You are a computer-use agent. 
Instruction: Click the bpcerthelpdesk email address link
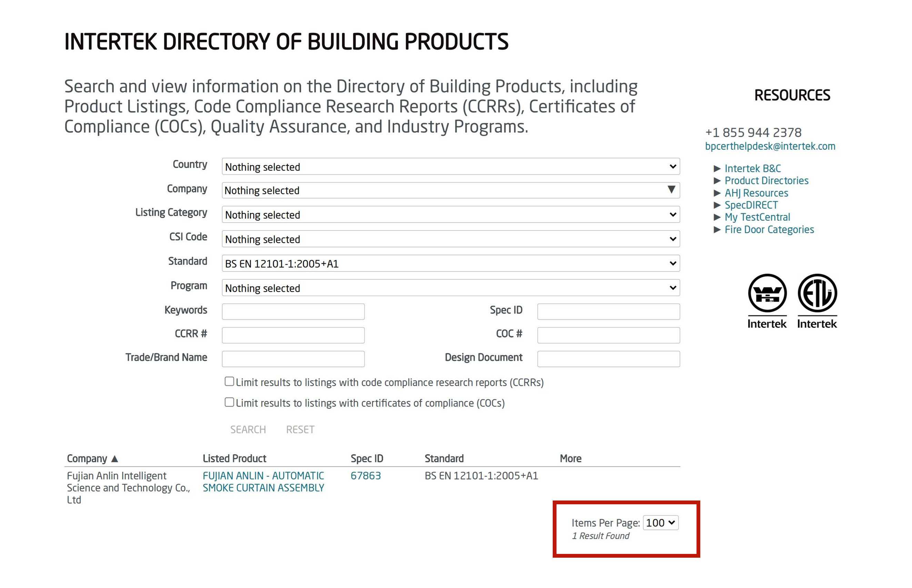pos(770,146)
